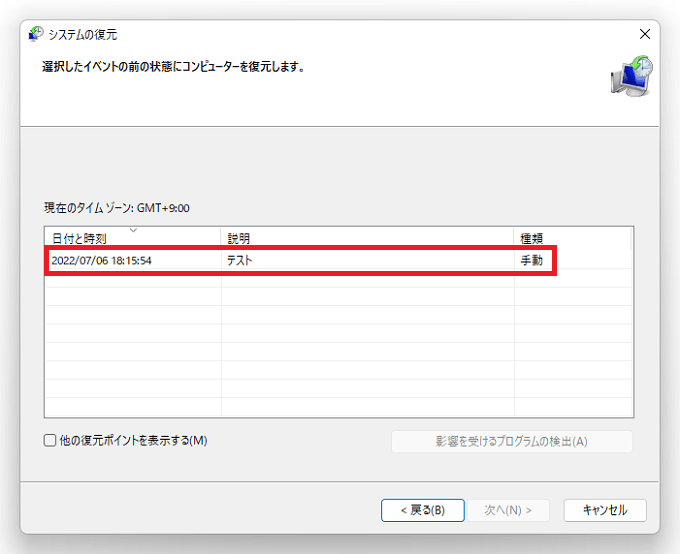Click the 次へ(N) button

[x=508, y=510]
